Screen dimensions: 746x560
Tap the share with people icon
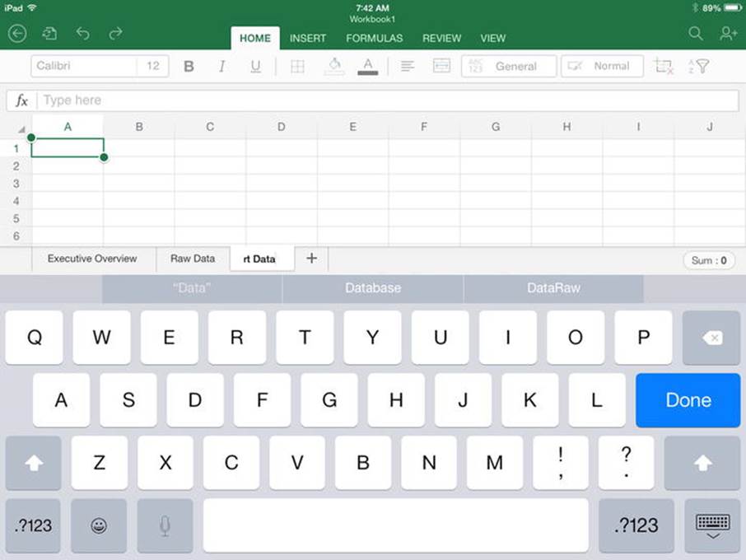(x=729, y=33)
